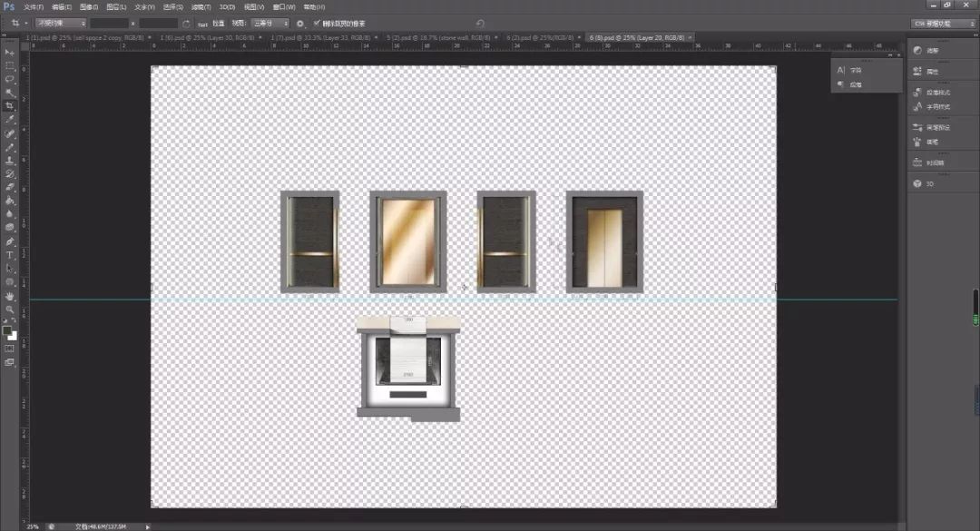The image size is (980, 531).
Task: Select the Blur tool
Action: (9, 214)
